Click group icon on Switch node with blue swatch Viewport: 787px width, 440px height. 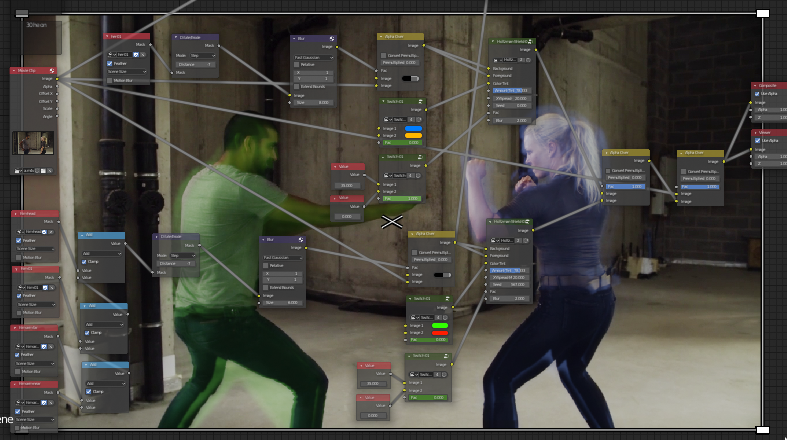click(421, 101)
